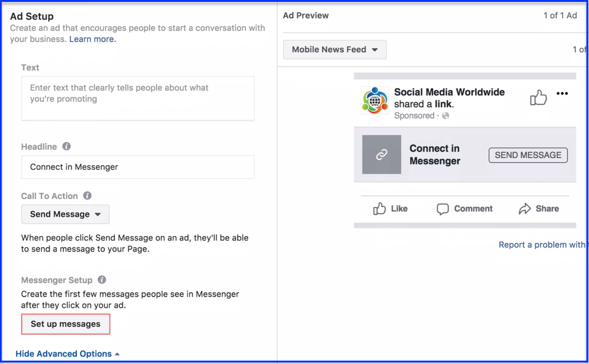Click the Ad Setup heading
The image size is (589, 364).
tap(32, 16)
